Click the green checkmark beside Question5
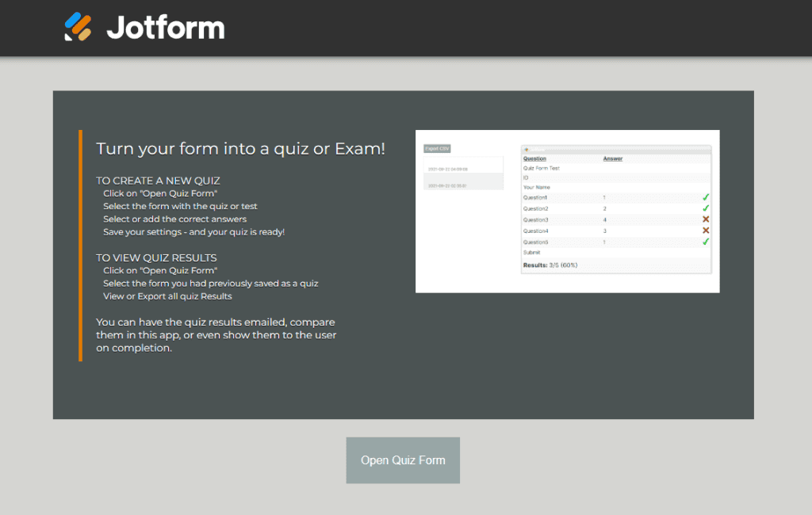The height and width of the screenshot is (515, 812). point(705,242)
